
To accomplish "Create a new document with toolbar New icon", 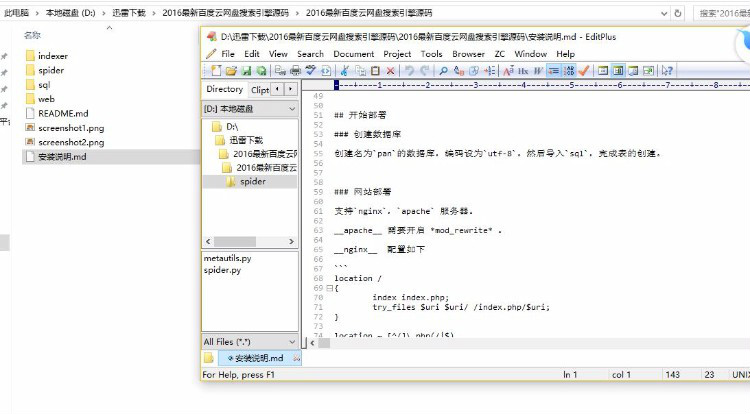I will 216,71.
